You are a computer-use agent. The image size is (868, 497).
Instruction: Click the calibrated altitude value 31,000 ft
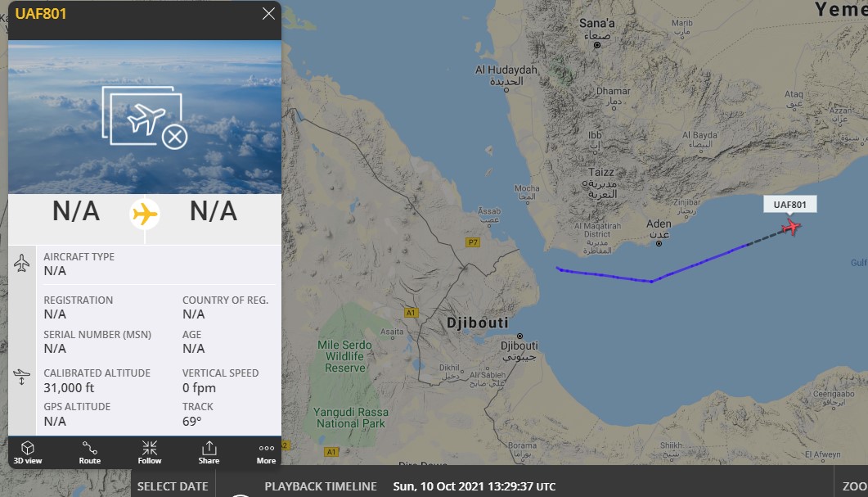point(70,388)
